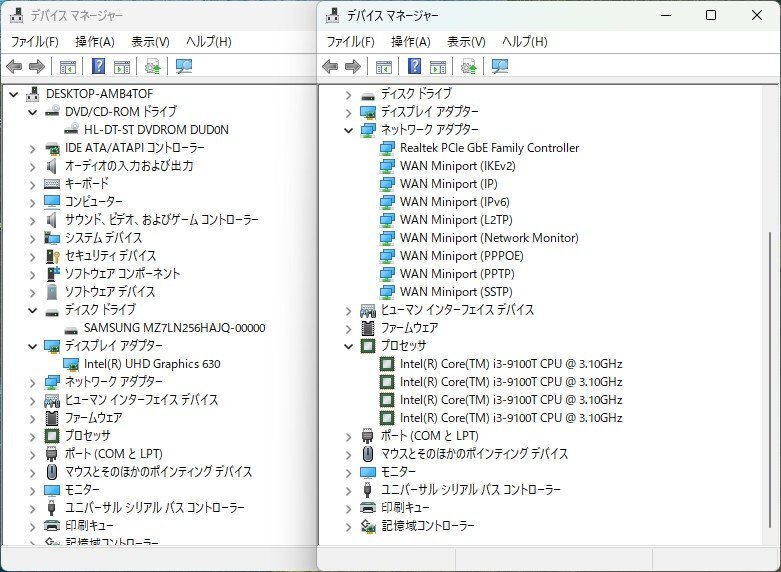This screenshot has height=572, width=781.
Task: Expand IDE ATA/ATAPI コントローラー node
Action: 33,148
